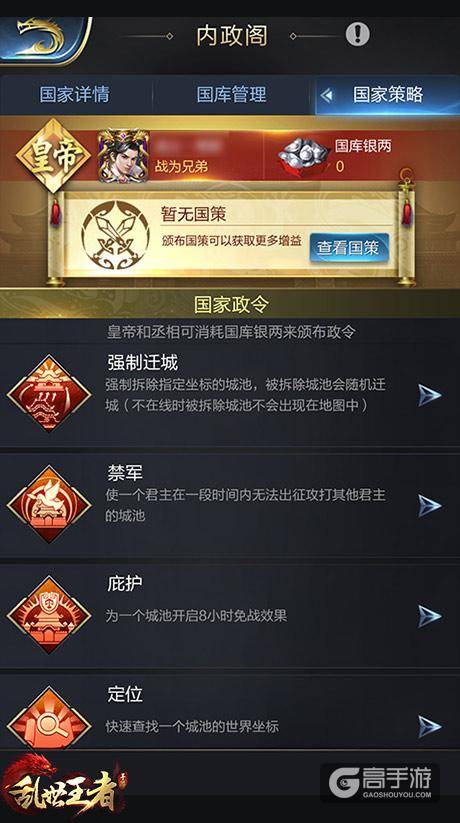Open the 国家政令 section header
460x823 pixels.
[230, 304]
